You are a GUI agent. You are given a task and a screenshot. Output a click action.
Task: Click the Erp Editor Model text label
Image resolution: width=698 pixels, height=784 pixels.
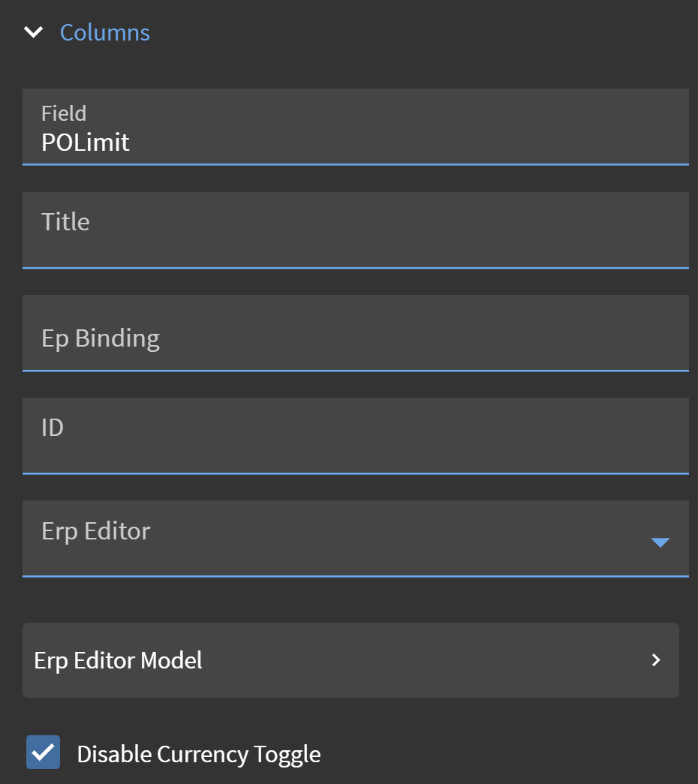(x=118, y=660)
